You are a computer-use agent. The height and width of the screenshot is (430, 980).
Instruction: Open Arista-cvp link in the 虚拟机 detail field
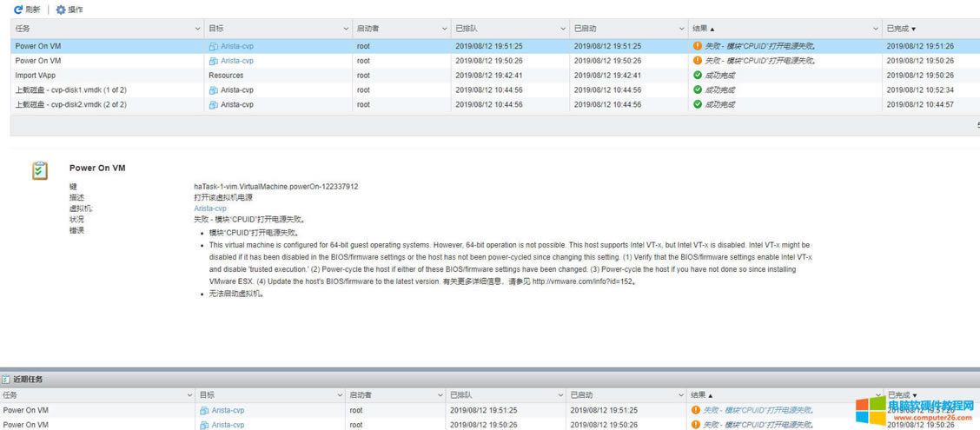[x=209, y=208]
